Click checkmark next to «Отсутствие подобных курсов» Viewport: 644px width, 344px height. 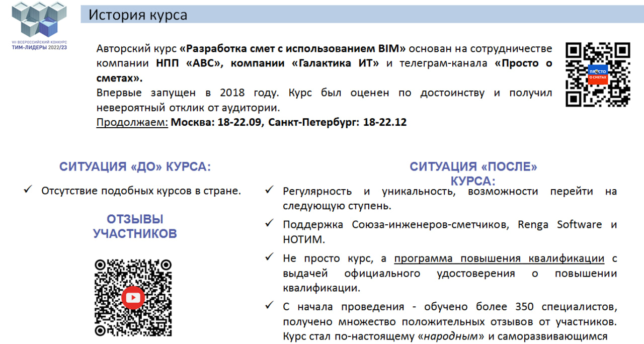coord(28,190)
